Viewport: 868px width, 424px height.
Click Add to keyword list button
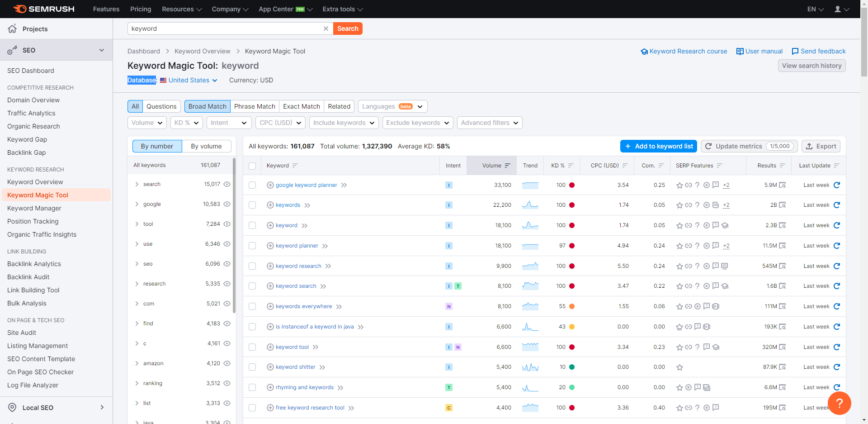[x=659, y=146]
